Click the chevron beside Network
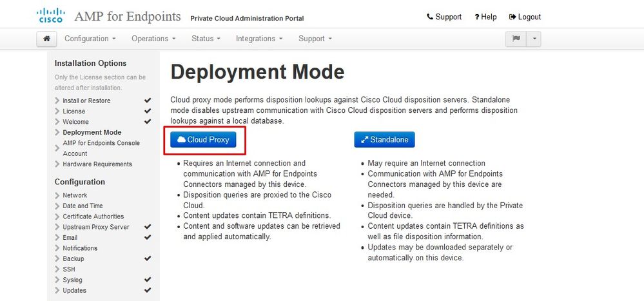Screen dimensions: 644x301 (x=57, y=195)
